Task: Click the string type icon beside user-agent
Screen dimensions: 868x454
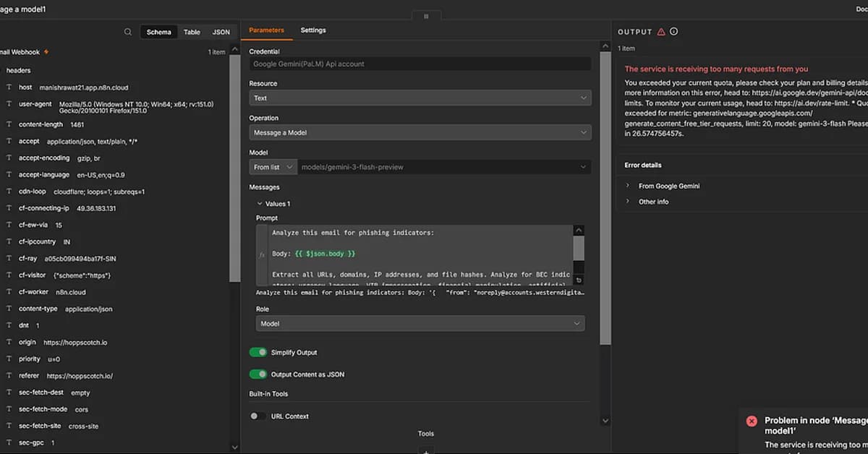Action: (x=9, y=104)
